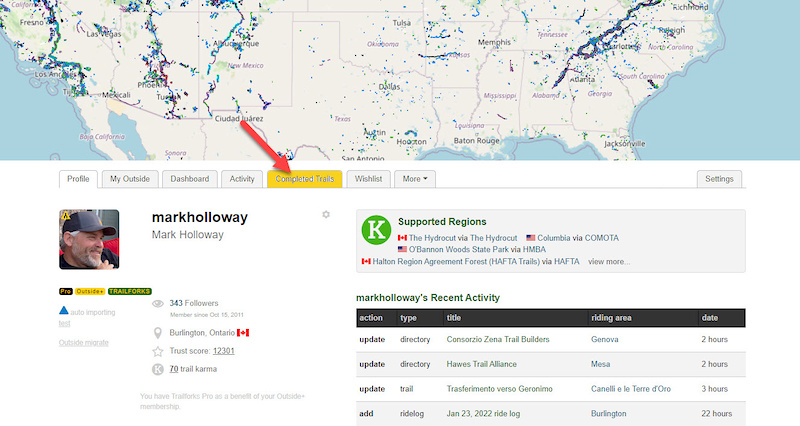Open the More dropdown menu
Image resolution: width=800 pixels, height=426 pixels.
[415, 179]
